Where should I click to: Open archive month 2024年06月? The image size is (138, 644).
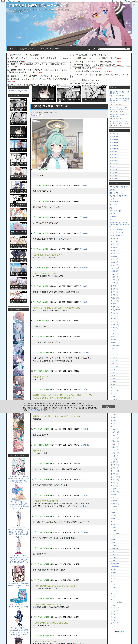click(114, 149)
